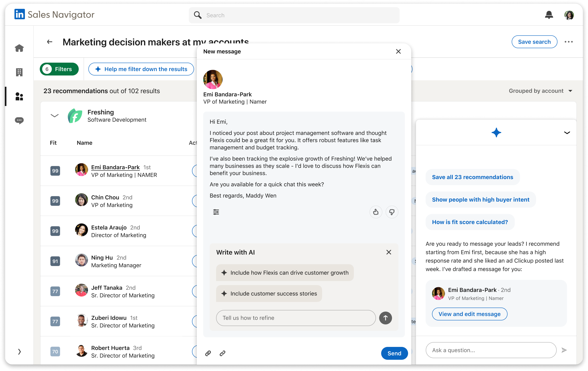Click the search magnifier icon
588x371 pixels.
coord(198,15)
